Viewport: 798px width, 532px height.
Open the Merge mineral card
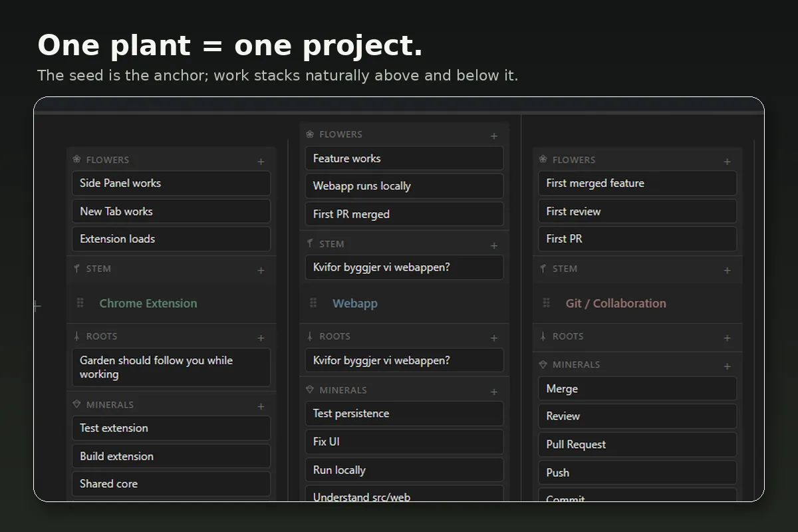(x=638, y=389)
